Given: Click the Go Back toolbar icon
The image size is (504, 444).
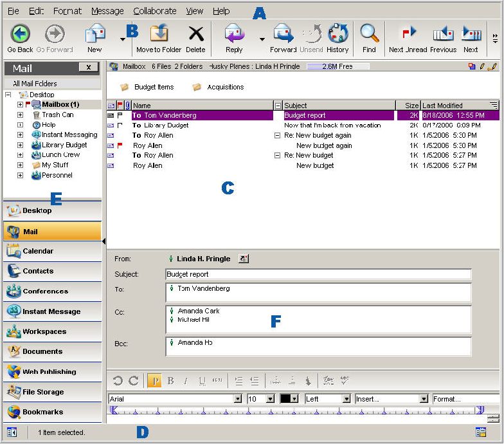Looking at the screenshot, I should 21,34.
